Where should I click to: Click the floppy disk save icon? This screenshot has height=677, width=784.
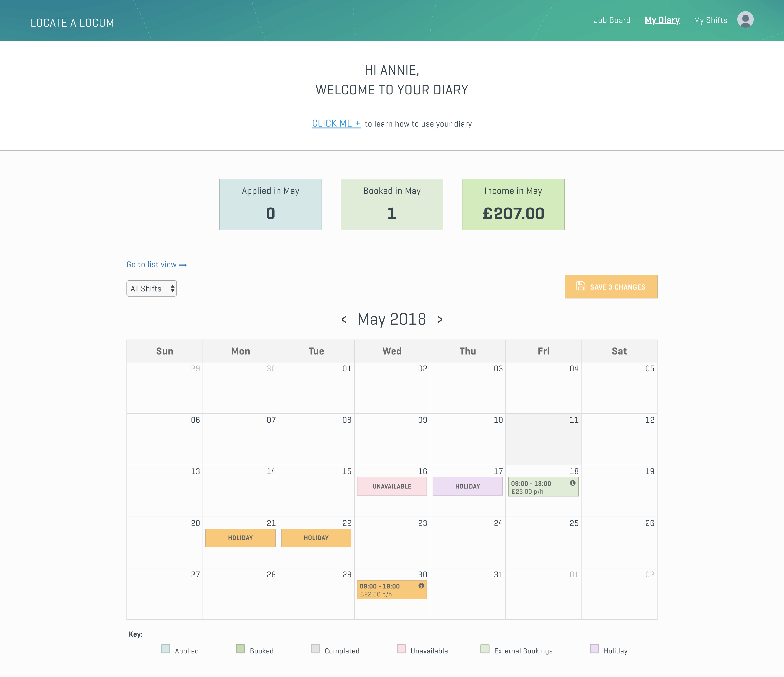tap(581, 286)
